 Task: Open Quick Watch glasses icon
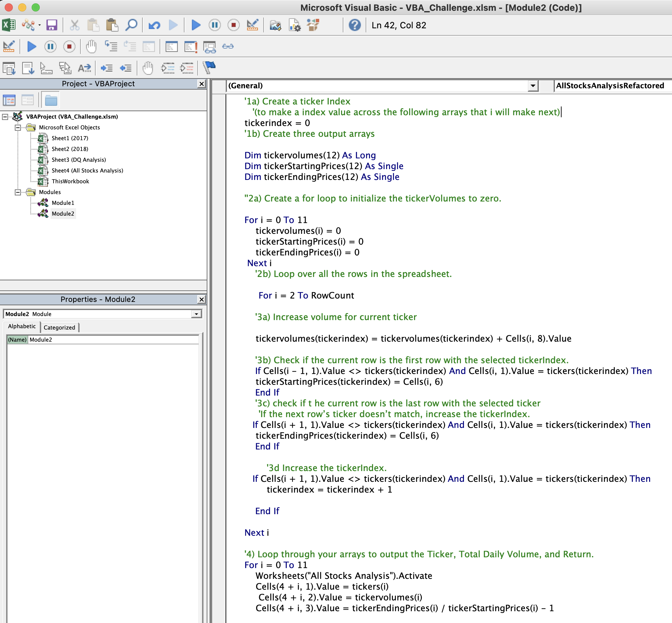(228, 46)
